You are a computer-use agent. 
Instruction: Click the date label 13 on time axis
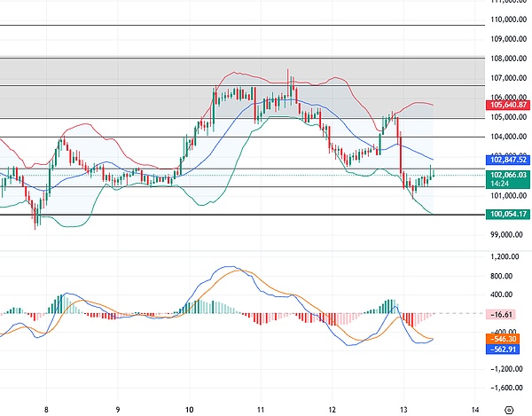(x=403, y=409)
